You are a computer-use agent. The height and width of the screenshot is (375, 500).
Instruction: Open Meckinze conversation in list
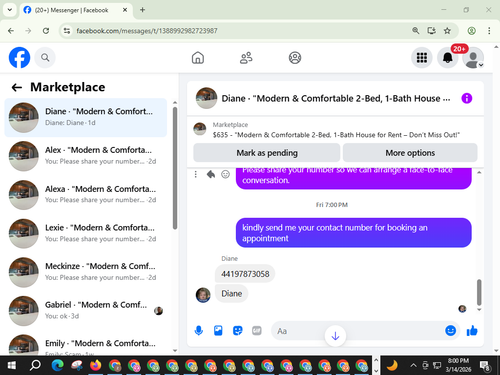[86, 272]
